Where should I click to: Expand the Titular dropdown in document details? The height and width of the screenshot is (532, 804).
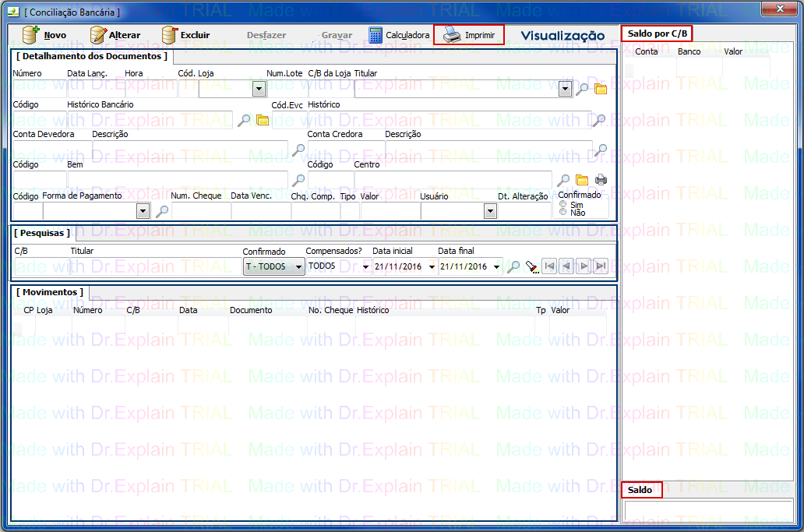click(565, 89)
